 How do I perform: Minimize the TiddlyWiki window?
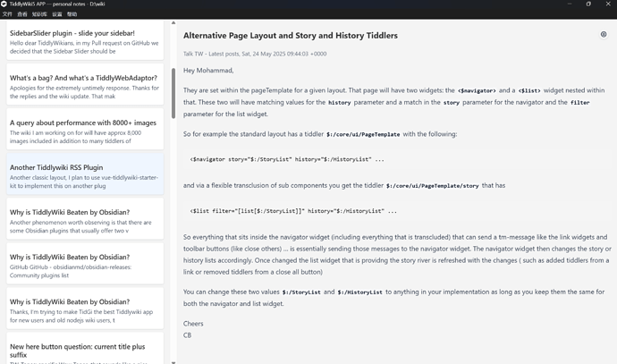570,4
